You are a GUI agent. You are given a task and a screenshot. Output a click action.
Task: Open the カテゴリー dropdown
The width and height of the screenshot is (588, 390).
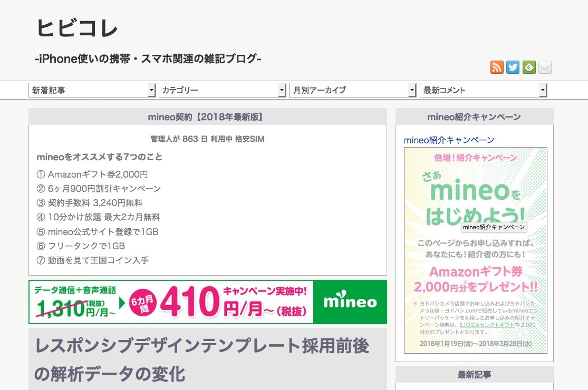(x=223, y=90)
